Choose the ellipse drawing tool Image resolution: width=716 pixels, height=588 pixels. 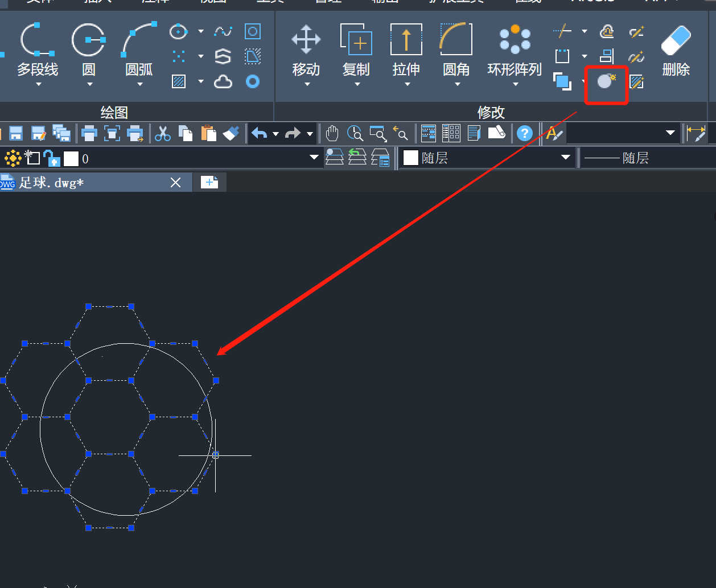pyautogui.click(x=179, y=31)
